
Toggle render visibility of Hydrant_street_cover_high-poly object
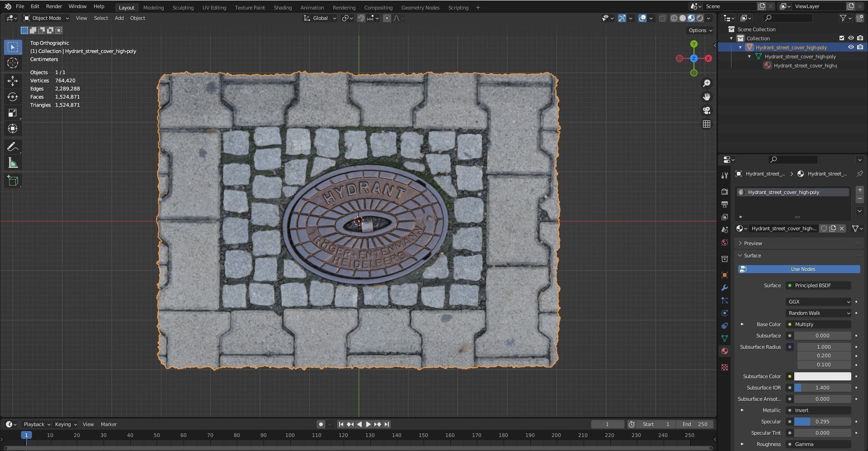coord(860,47)
